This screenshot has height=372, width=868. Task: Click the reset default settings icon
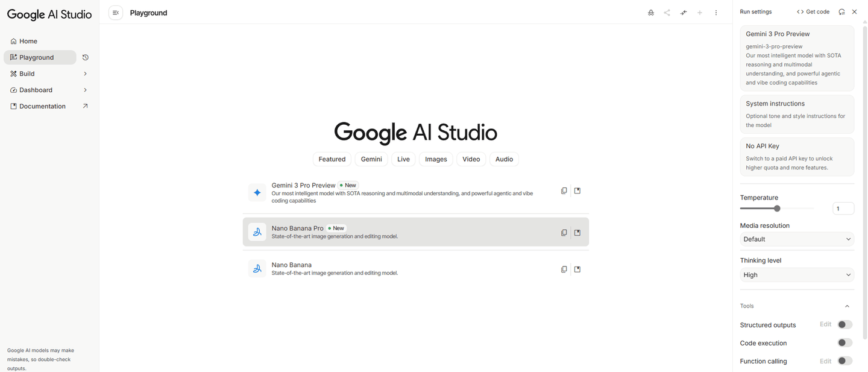(x=841, y=11)
